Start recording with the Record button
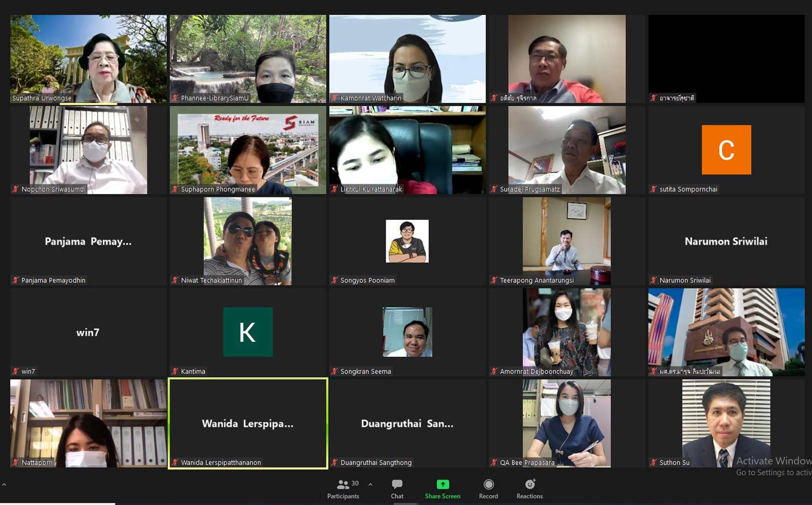 488,489
